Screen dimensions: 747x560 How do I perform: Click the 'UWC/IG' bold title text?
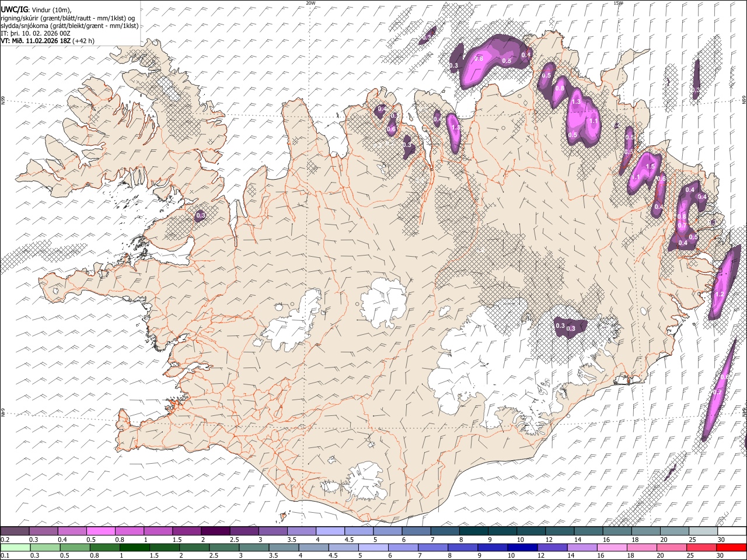(13, 9)
